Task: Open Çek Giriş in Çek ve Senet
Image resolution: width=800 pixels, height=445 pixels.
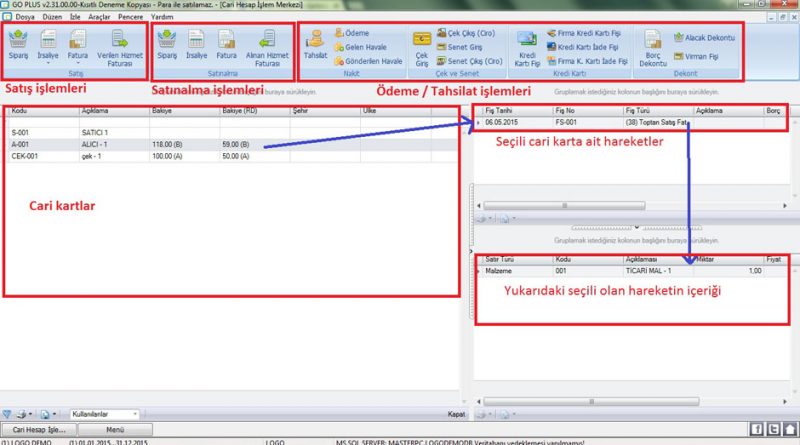Action: coord(421,46)
